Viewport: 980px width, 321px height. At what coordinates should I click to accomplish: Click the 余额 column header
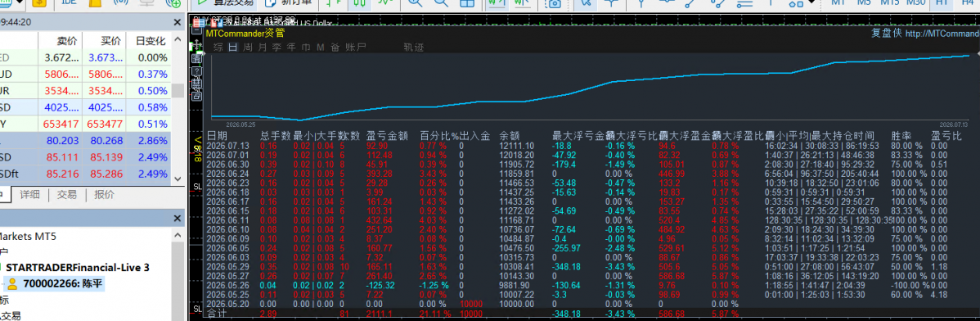pos(510,135)
